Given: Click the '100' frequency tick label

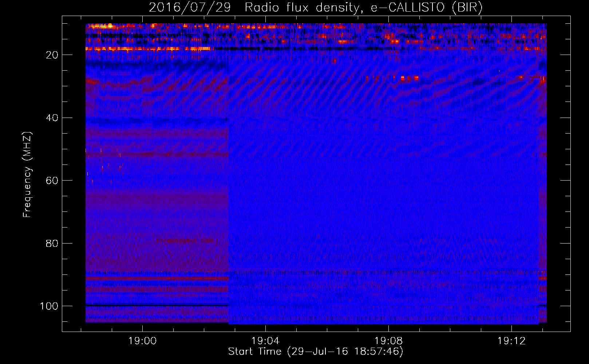Looking at the screenshot, I should 49,306.
